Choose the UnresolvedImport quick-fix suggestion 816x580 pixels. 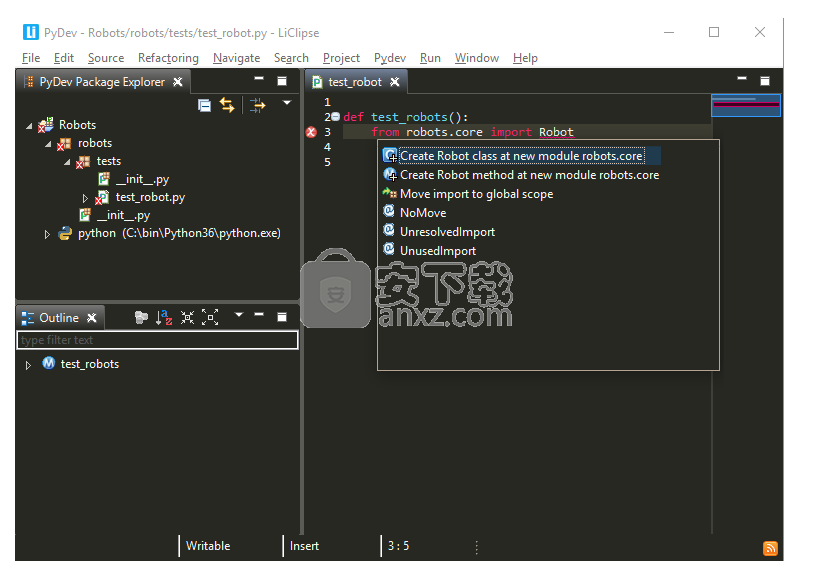(447, 231)
